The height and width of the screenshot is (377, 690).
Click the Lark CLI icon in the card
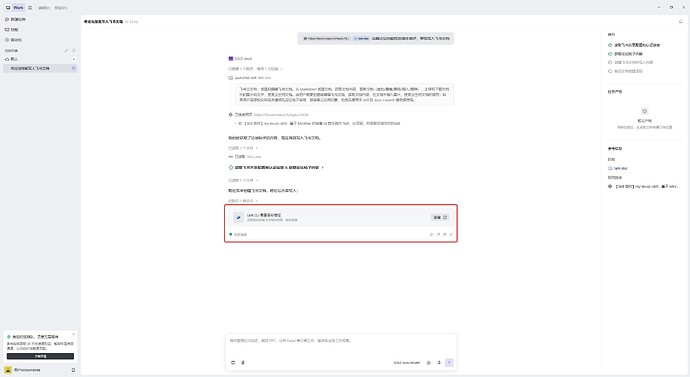pyautogui.click(x=239, y=217)
